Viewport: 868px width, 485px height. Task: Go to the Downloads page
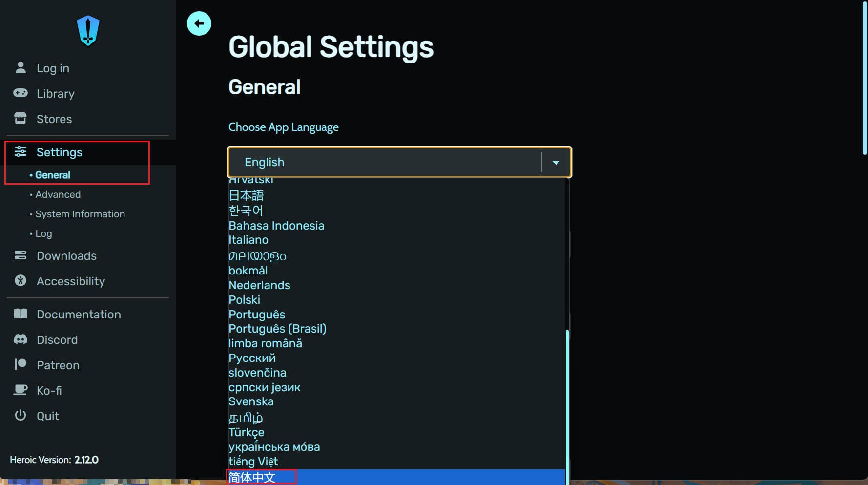(x=66, y=255)
